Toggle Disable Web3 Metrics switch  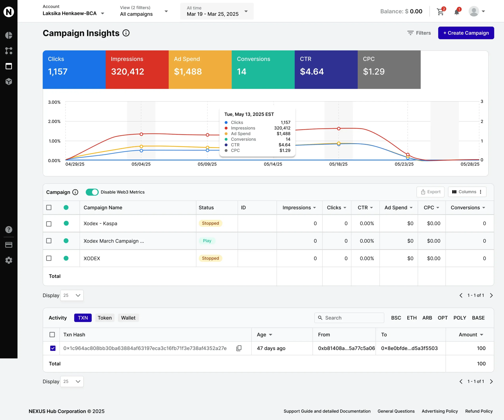click(x=92, y=192)
